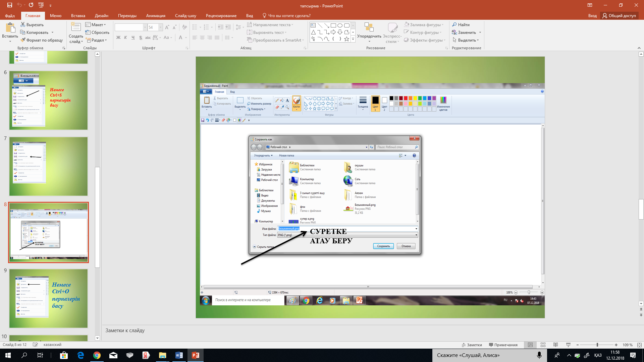Expand the font size dropdown
The height and width of the screenshot is (362, 644).
160,27
